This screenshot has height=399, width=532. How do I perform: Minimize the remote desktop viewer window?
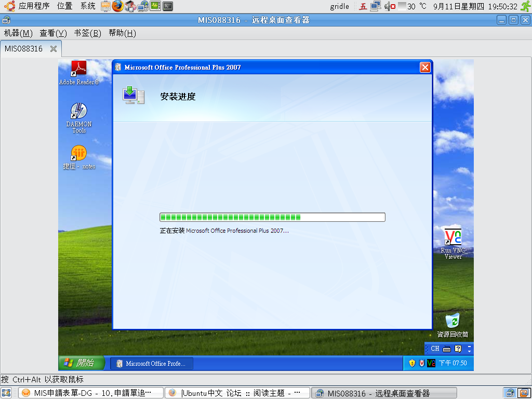coord(502,20)
